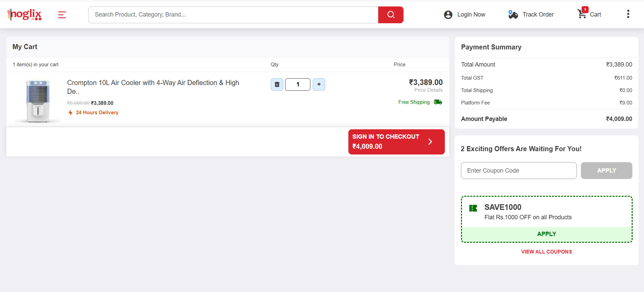The height and width of the screenshot is (292, 644).
Task: Click the quantity input box
Action: [298, 84]
